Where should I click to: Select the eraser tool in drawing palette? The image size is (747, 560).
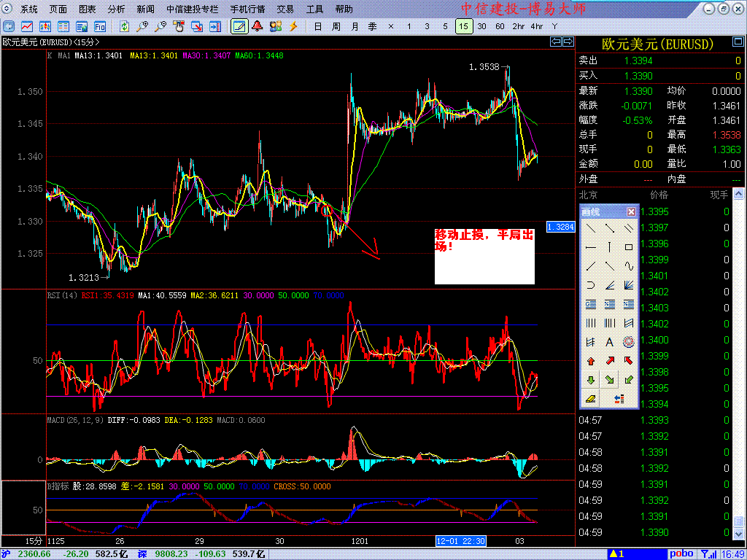tap(591, 399)
